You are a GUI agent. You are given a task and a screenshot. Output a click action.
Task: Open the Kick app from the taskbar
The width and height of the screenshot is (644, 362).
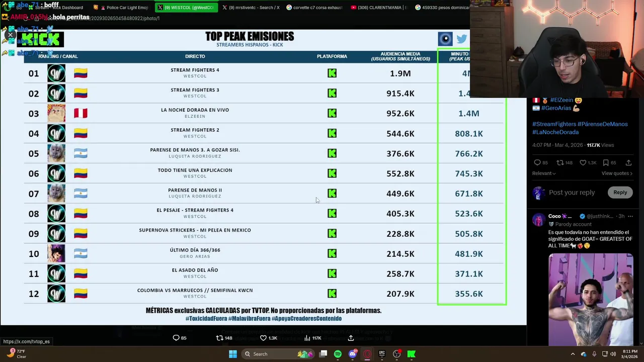coord(411,354)
